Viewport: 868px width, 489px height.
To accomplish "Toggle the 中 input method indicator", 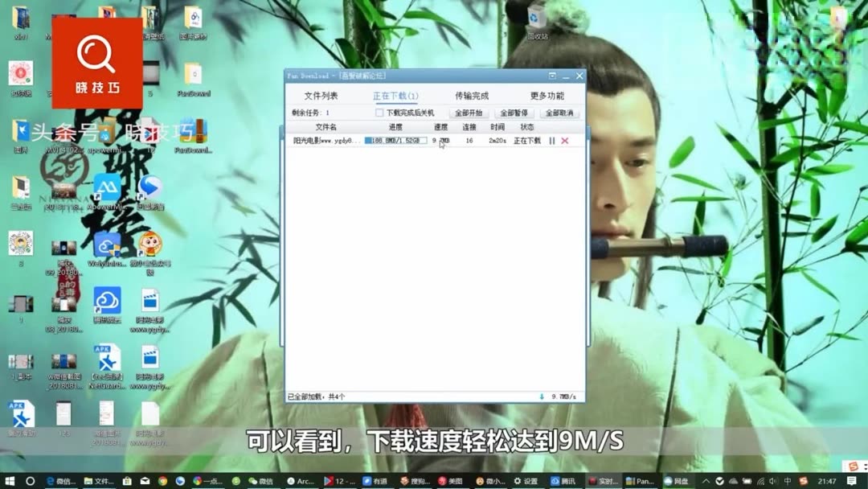I will tap(788, 481).
